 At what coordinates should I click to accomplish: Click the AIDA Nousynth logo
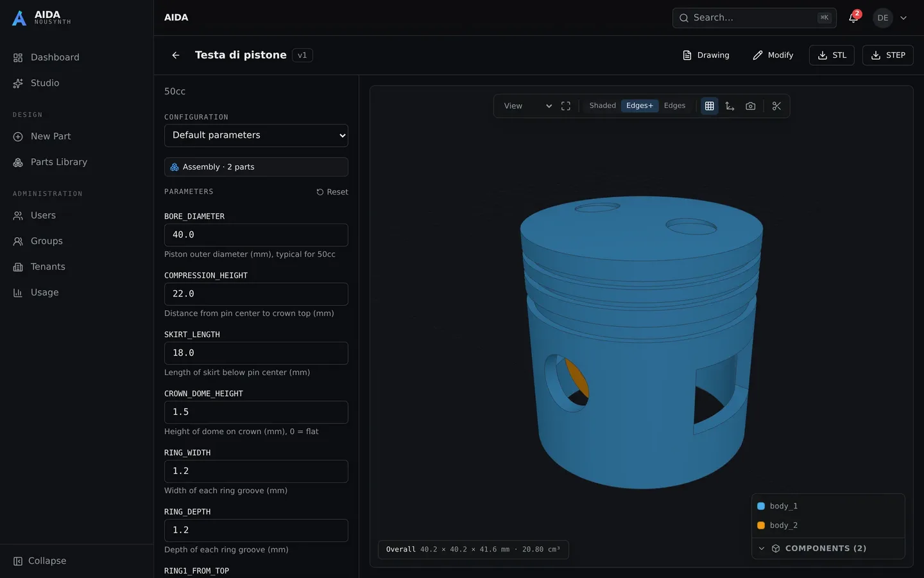[41, 17]
